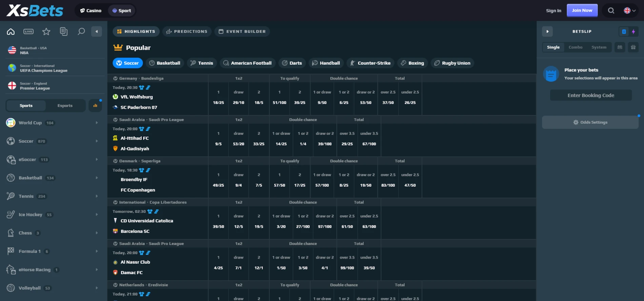This screenshot has height=301, width=644.
Task: Open the LIVE events icon
Action: (x=28, y=32)
